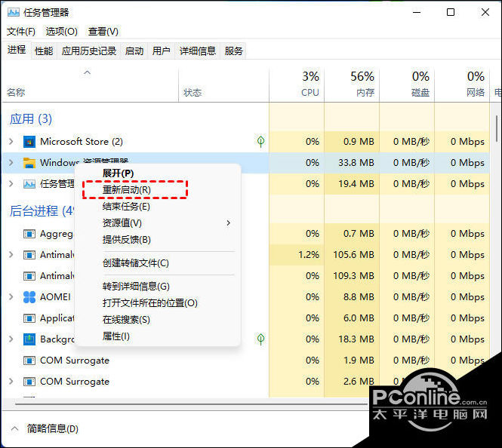Click 简略信息(D) at the bottom
Screen dimensions: 502x448
52,428
